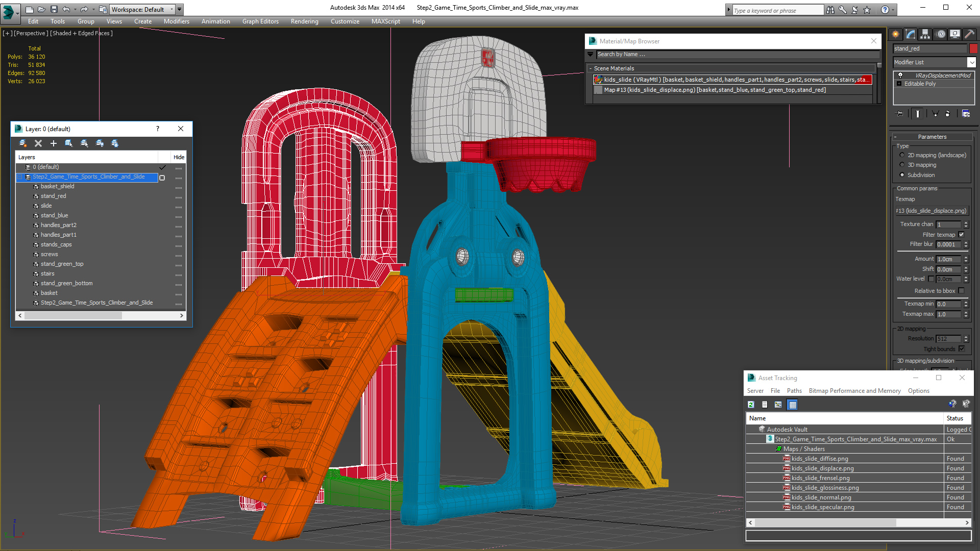Click the kids_slide_displace.png Texmap button
Viewport: 980px width, 551px height.
(x=932, y=211)
